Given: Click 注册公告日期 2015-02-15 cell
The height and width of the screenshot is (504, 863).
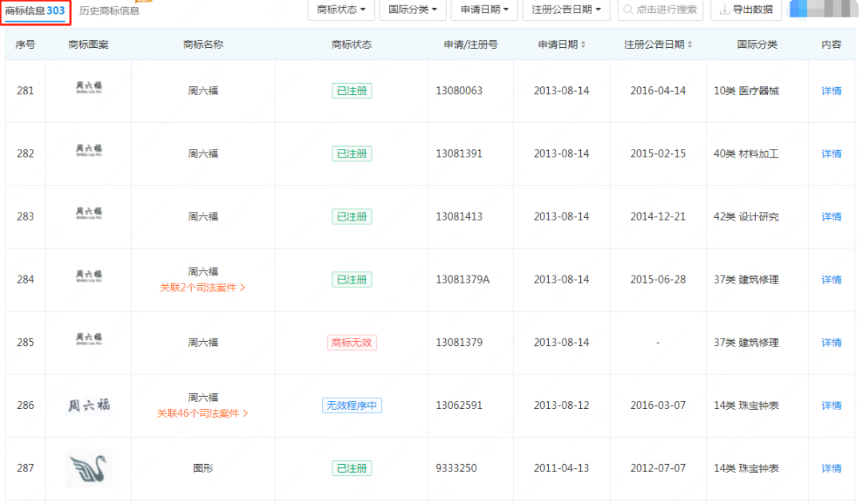Looking at the screenshot, I should [x=658, y=153].
